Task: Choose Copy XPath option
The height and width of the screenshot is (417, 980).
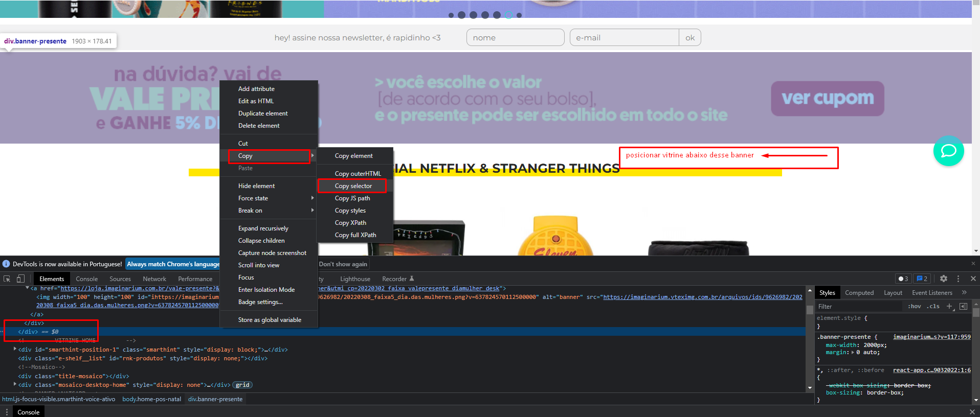Action: pyautogui.click(x=355, y=223)
